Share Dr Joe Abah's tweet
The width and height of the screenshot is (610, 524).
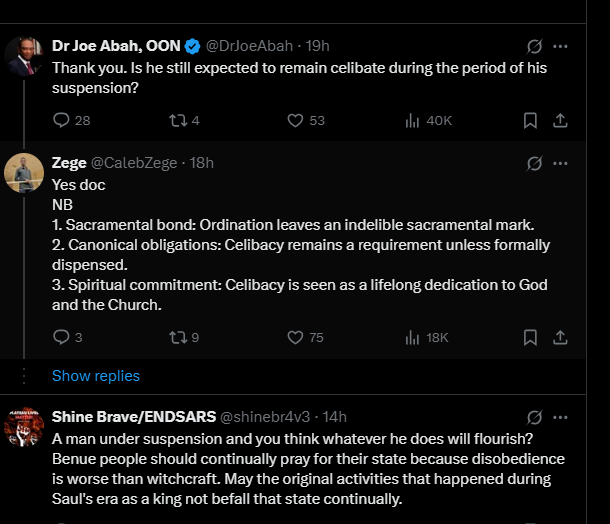click(560, 120)
